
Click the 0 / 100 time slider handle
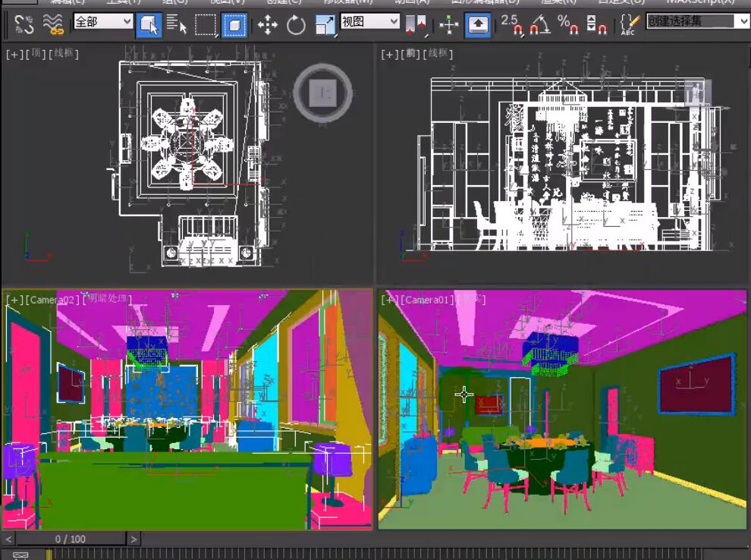click(71, 539)
